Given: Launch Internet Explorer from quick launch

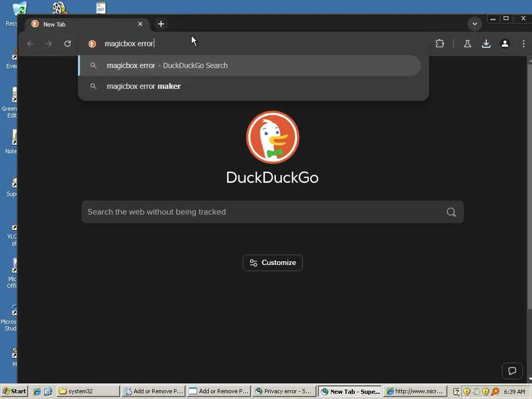Looking at the screenshot, I should (37, 392).
